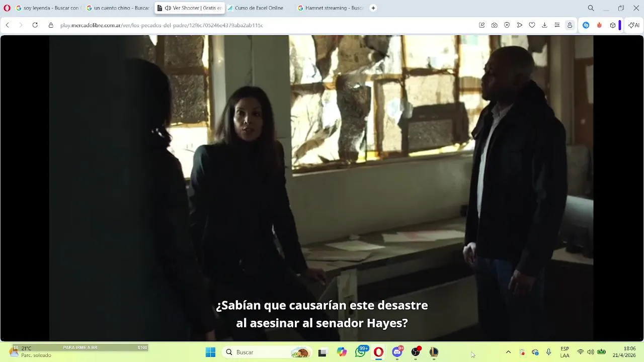Open the Windows Start menu

point(210,352)
